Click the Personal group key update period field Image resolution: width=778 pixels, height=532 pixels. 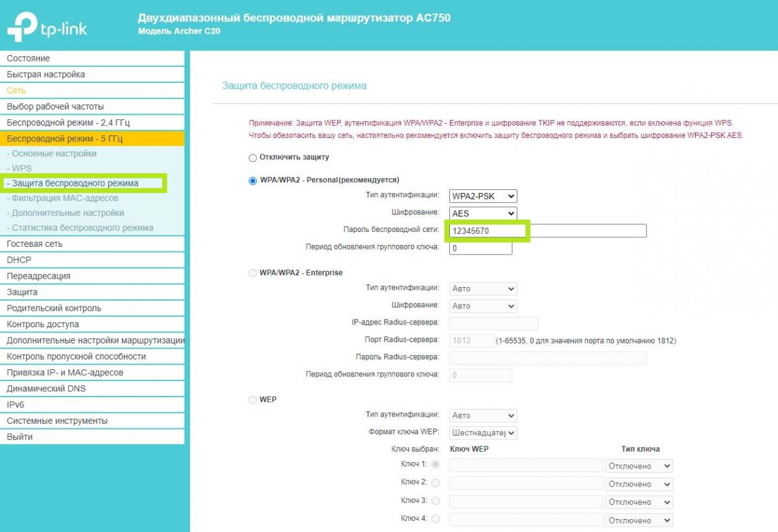(480, 248)
